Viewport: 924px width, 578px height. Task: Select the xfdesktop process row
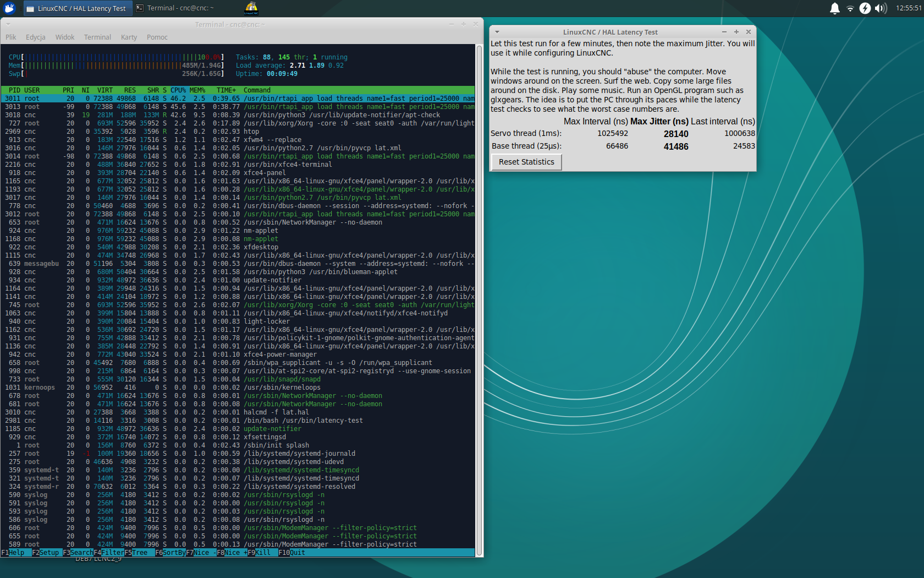click(x=238, y=247)
